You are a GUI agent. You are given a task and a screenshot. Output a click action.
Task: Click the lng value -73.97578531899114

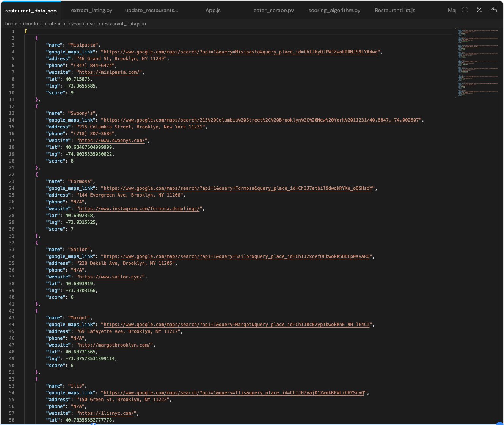coord(90,359)
